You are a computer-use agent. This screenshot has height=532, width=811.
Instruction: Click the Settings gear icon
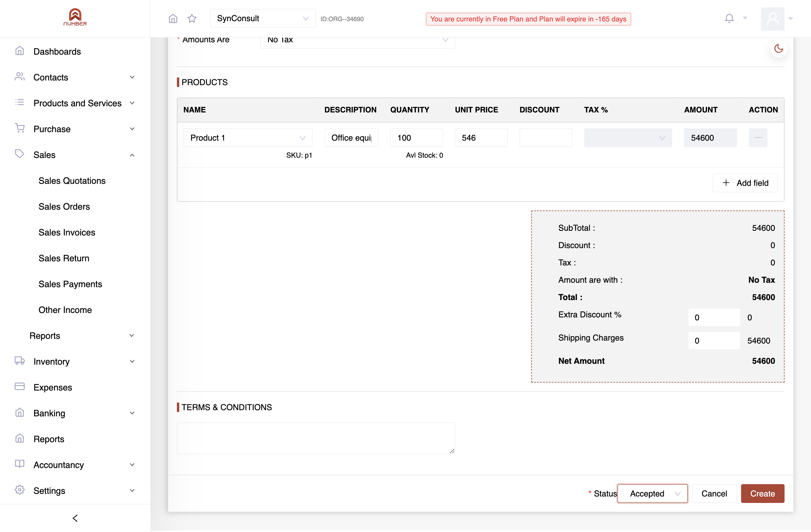click(20, 490)
